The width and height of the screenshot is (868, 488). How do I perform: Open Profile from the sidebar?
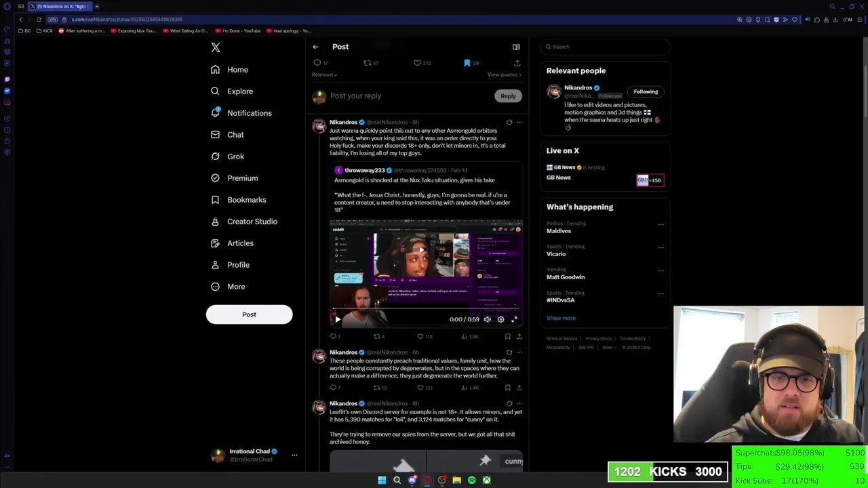[x=230, y=265]
